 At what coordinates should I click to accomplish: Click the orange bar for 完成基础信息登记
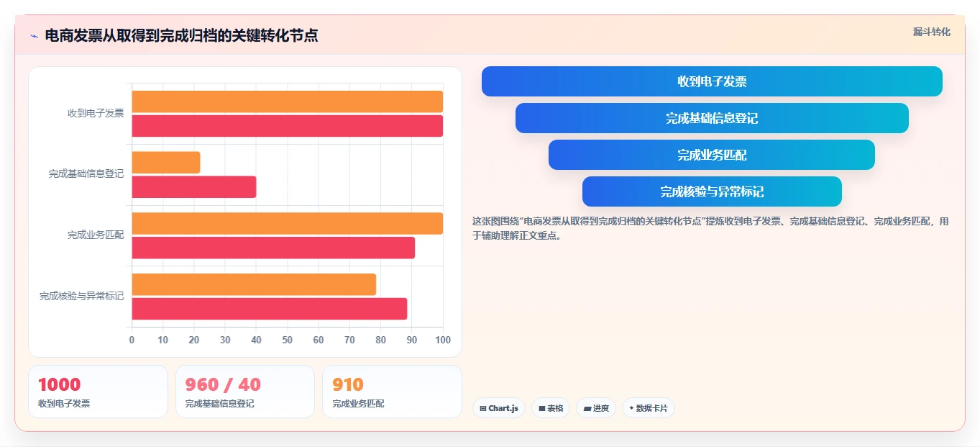[165, 163]
